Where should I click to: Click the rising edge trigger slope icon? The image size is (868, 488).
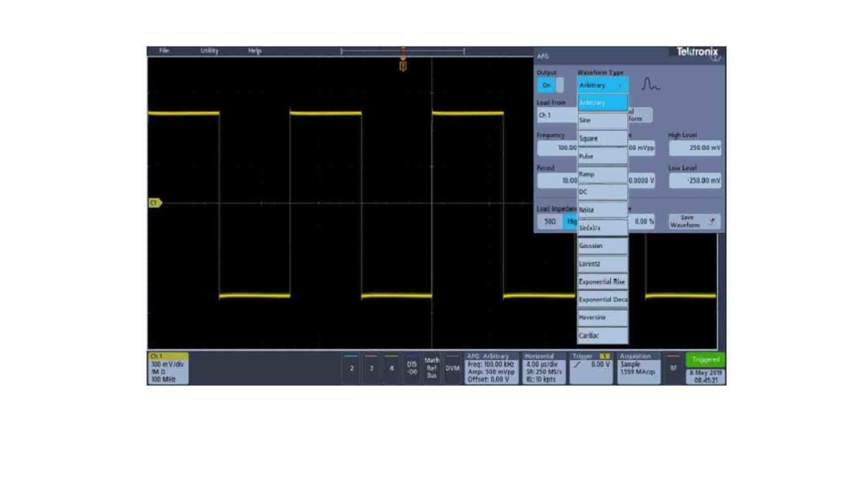tap(577, 364)
